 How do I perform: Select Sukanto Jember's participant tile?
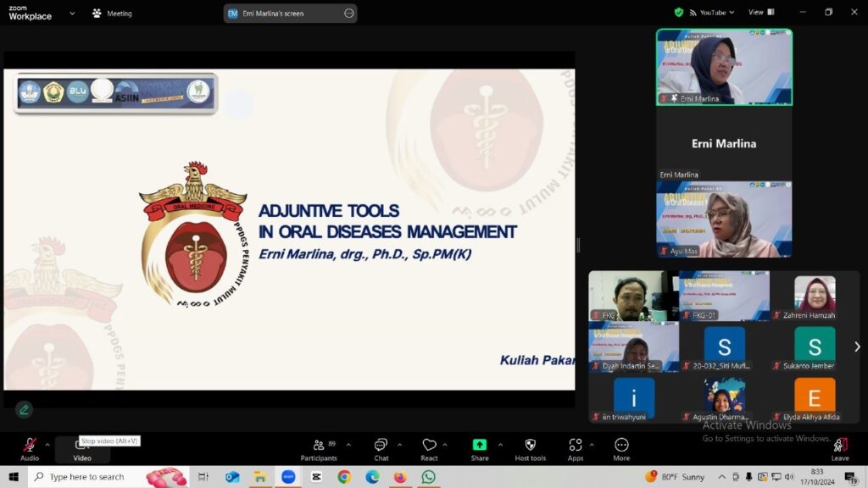point(815,347)
